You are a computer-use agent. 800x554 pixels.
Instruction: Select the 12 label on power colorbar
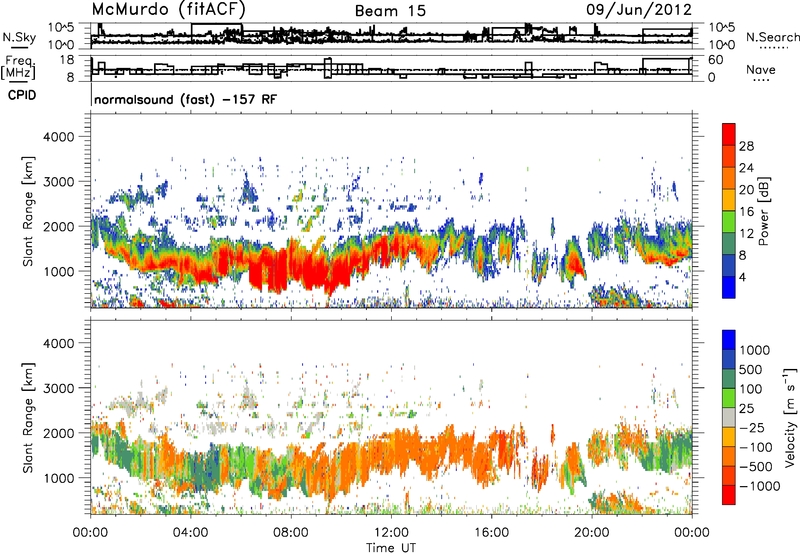(746, 234)
